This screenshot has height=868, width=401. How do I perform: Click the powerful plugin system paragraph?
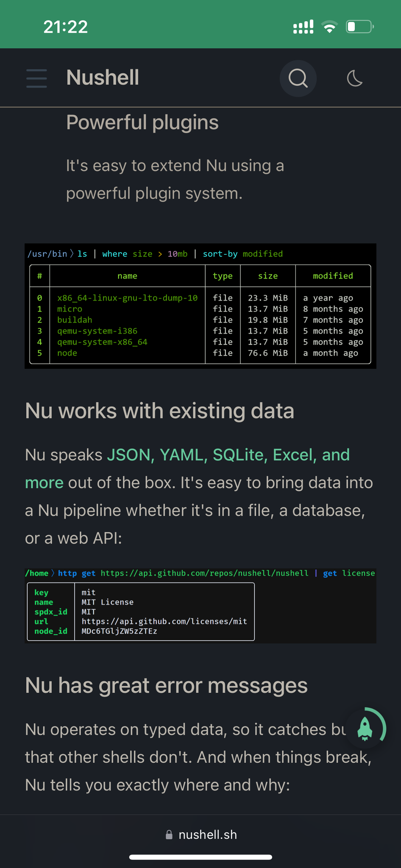[175, 179]
